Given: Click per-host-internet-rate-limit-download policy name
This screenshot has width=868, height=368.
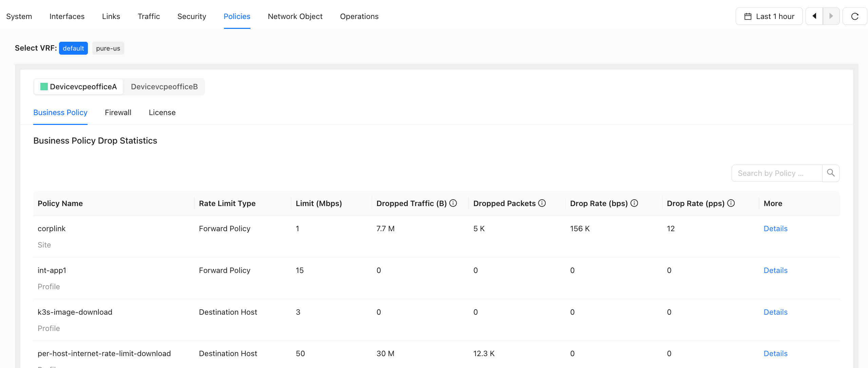Looking at the screenshot, I should pyautogui.click(x=104, y=353).
